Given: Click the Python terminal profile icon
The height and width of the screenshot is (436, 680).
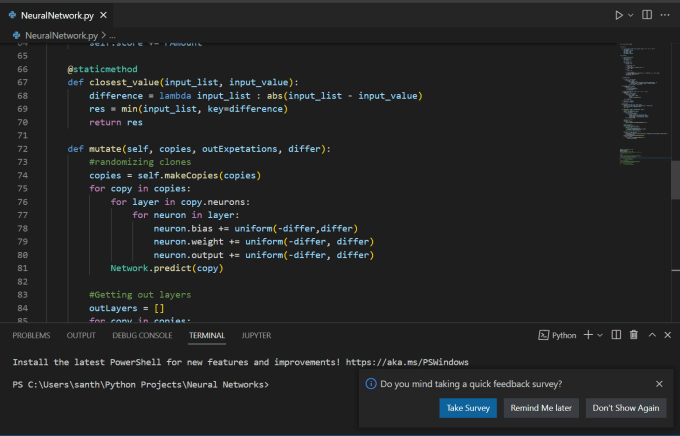Looking at the screenshot, I should point(543,335).
